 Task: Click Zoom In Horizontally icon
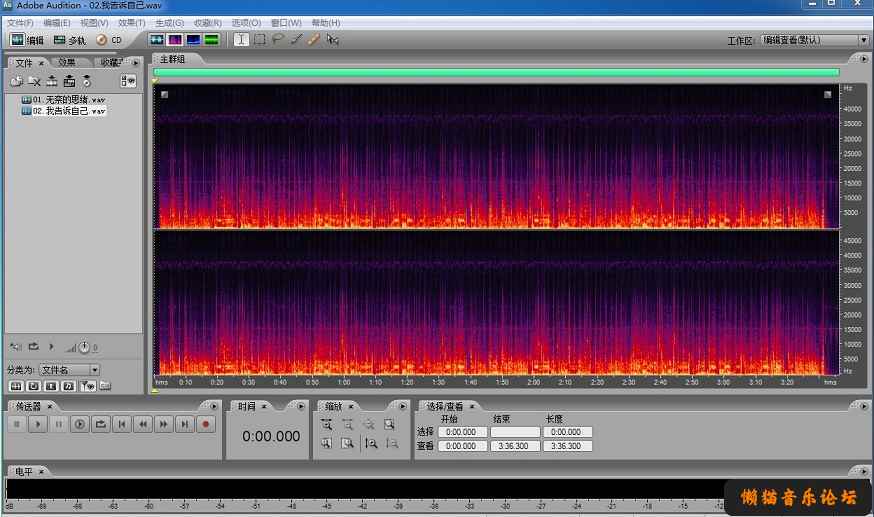pos(327,425)
